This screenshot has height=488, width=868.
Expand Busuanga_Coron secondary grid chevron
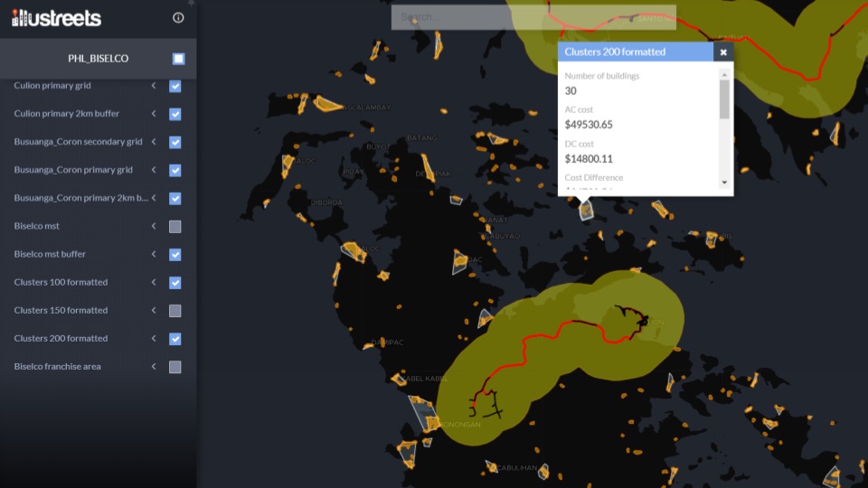[x=154, y=142]
